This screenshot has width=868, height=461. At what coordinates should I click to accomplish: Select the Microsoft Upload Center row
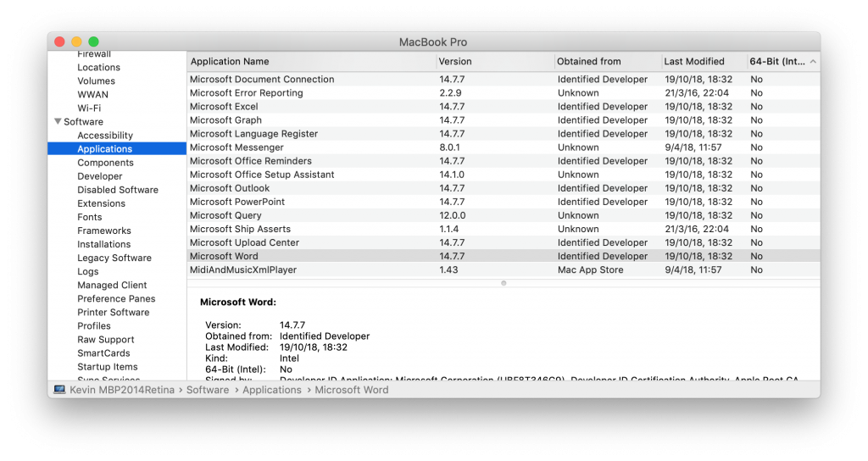click(x=504, y=242)
